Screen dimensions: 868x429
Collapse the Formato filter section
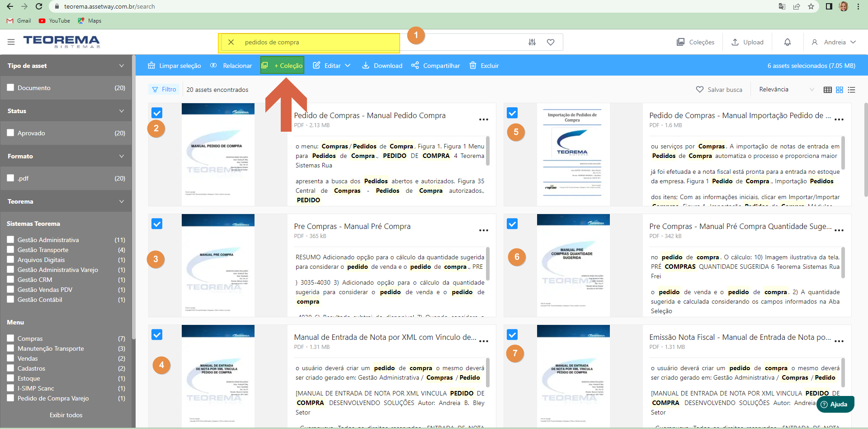point(122,156)
